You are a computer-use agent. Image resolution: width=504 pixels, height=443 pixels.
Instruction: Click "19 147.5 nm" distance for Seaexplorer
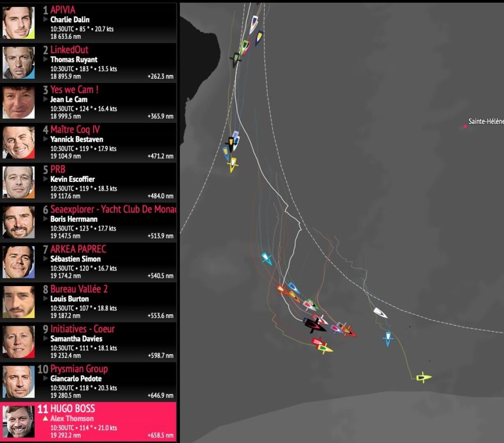[x=65, y=236]
